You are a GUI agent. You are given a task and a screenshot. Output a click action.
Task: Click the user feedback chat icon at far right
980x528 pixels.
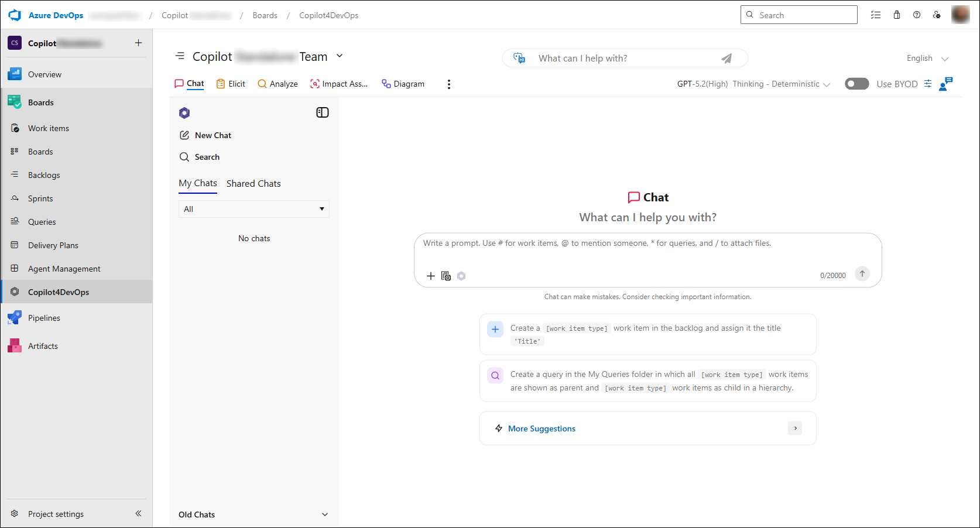946,84
